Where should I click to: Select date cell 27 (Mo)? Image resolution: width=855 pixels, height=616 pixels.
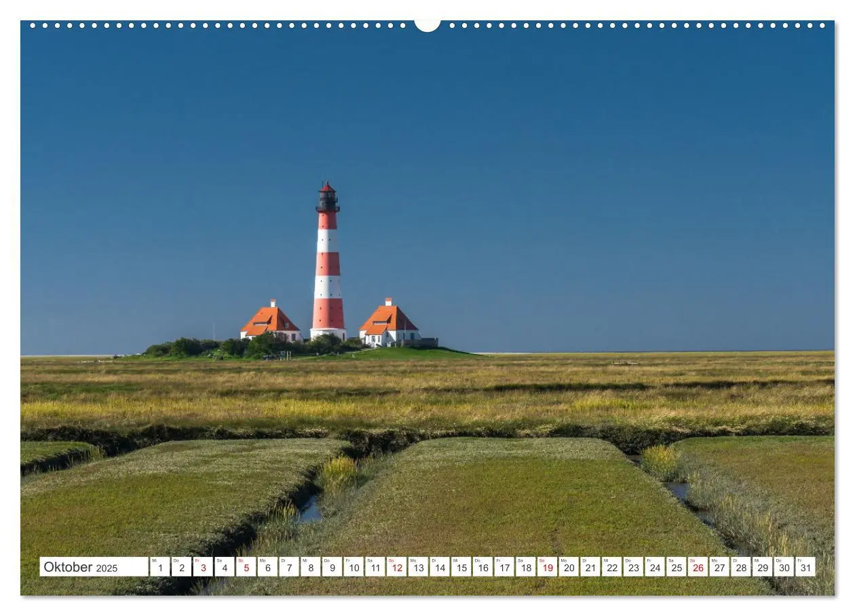[719, 567]
